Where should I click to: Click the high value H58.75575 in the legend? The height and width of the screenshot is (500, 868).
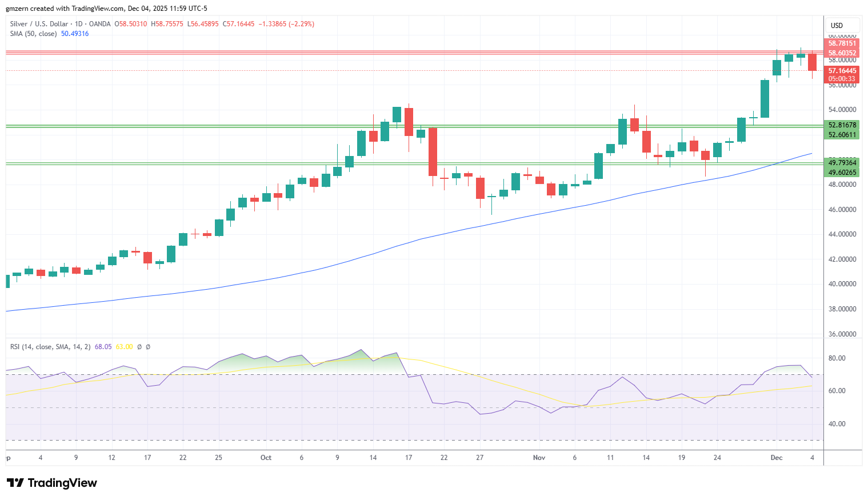click(x=167, y=24)
